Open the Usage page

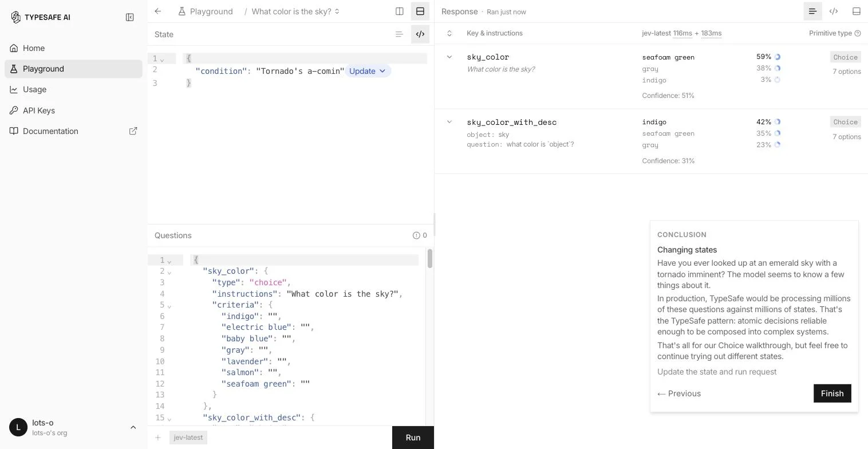pos(73,89)
